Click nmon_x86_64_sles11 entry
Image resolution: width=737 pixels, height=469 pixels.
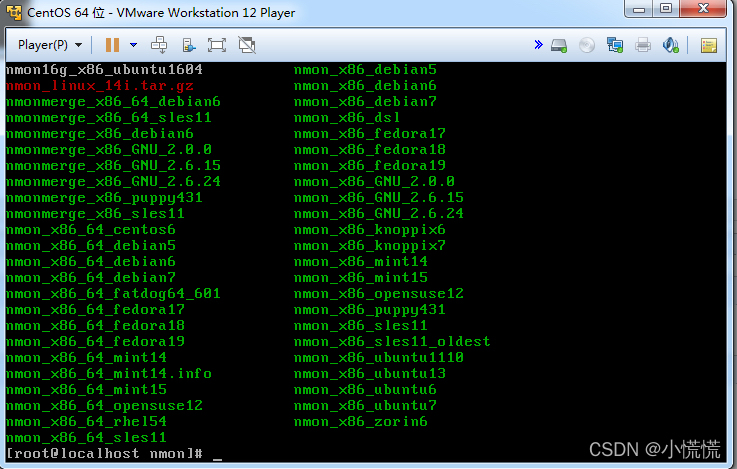pyautogui.click(x=86, y=438)
